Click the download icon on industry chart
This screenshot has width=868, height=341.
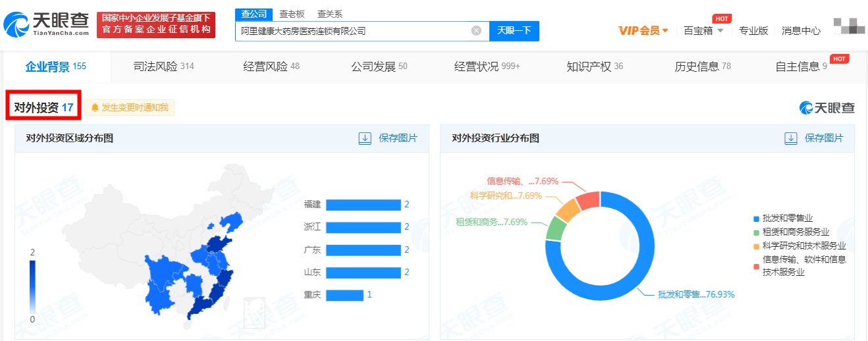point(791,138)
